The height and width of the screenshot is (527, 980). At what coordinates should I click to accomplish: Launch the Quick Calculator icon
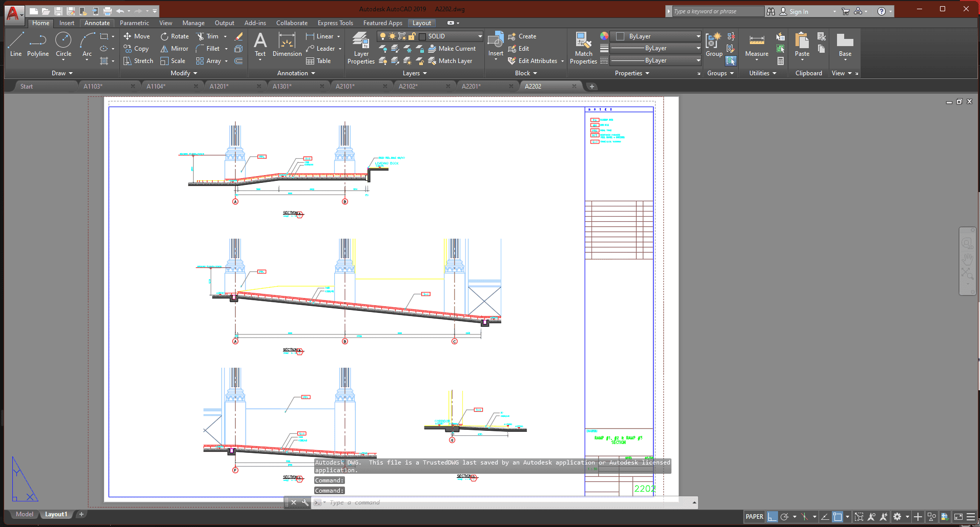(781, 61)
